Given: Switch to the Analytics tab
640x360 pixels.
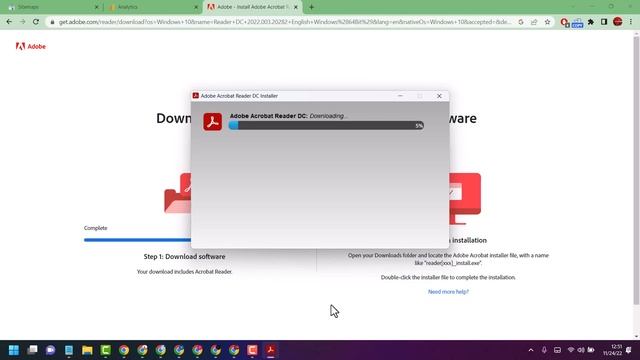Looking at the screenshot, I should [x=153, y=7].
